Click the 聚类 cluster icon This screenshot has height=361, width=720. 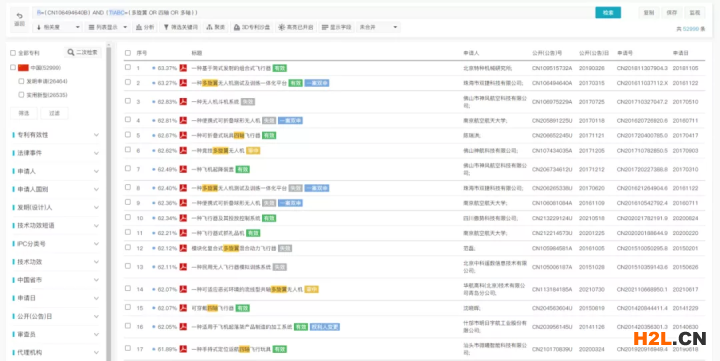(x=209, y=28)
